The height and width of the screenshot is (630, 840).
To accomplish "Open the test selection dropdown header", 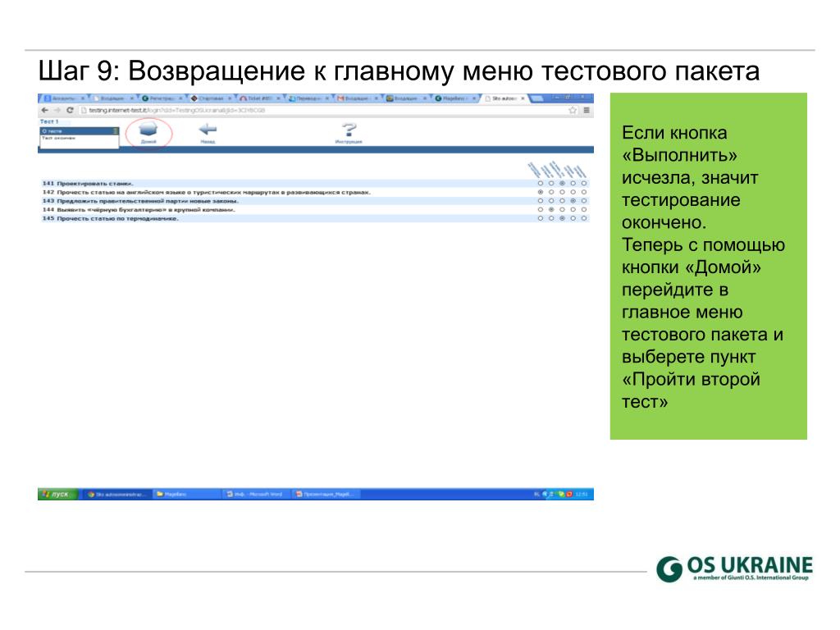I will tap(80, 130).
